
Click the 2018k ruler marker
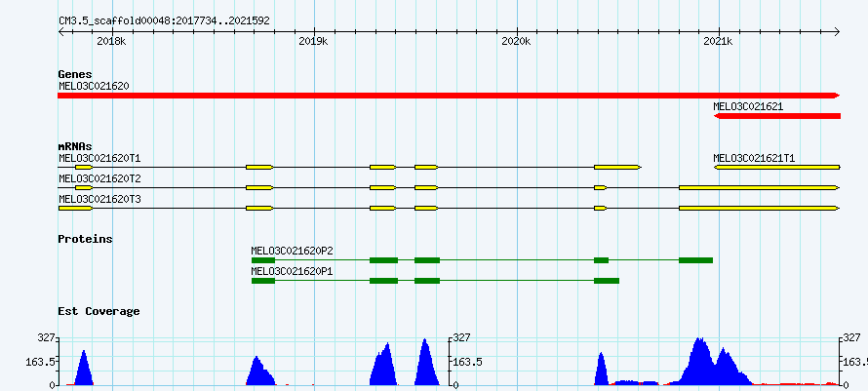tap(111, 41)
